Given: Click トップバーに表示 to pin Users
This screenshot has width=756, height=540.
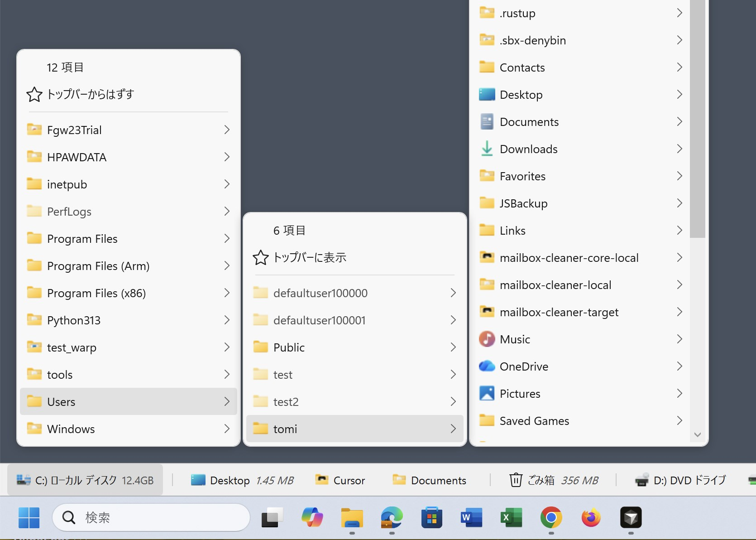Looking at the screenshot, I should point(355,257).
